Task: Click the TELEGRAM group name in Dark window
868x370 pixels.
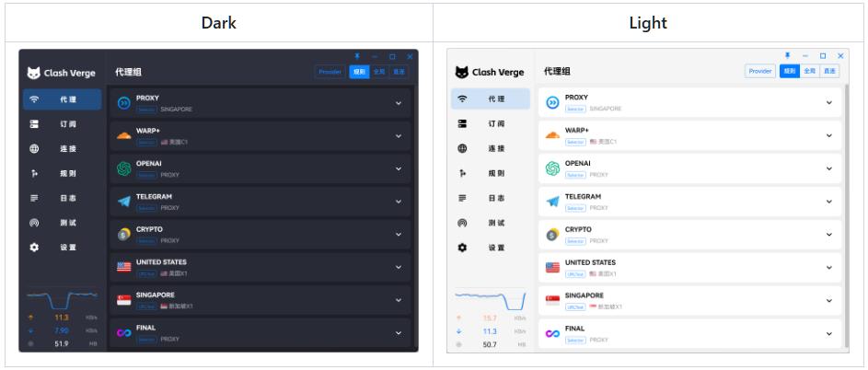Action: [x=154, y=197]
